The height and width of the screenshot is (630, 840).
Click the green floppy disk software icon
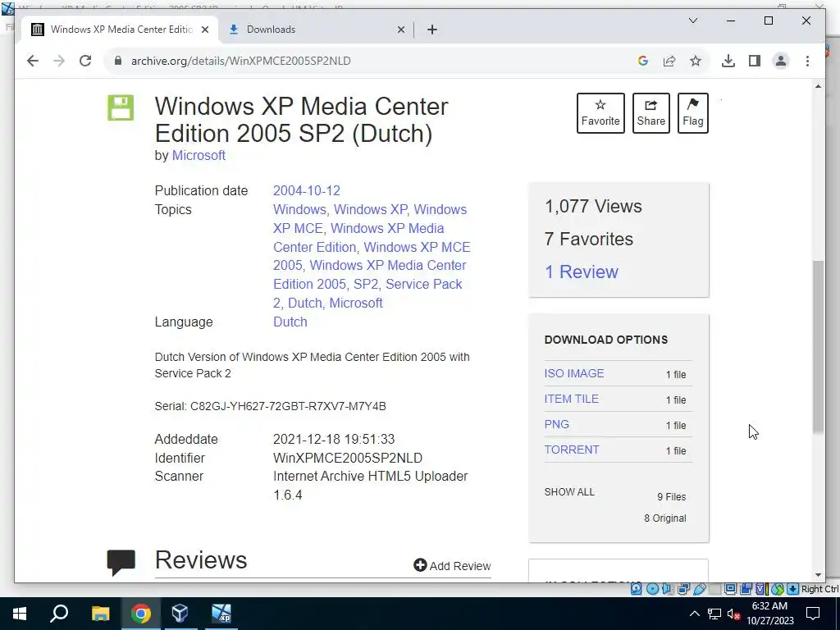pyautogui.click(x=121, y=107)
